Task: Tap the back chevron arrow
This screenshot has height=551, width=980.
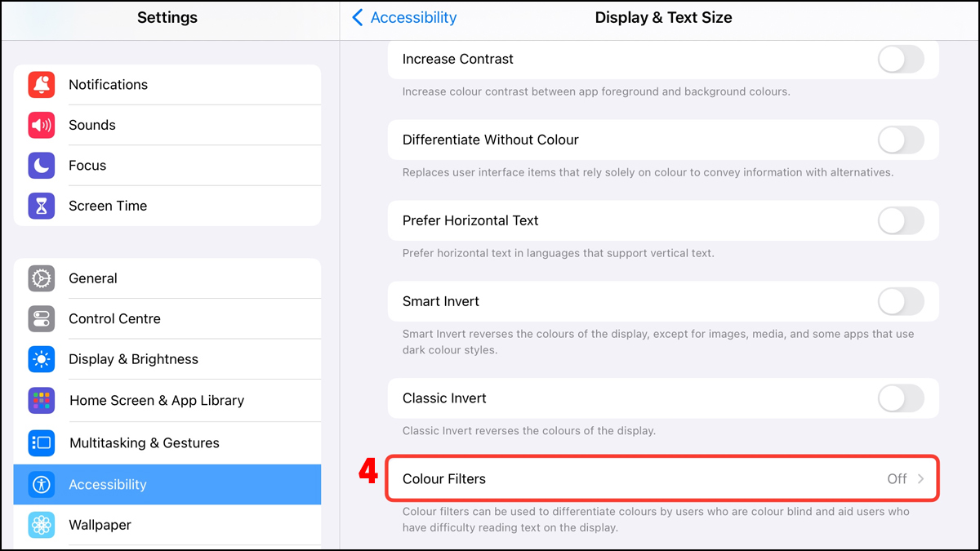Action: [358, 18]
